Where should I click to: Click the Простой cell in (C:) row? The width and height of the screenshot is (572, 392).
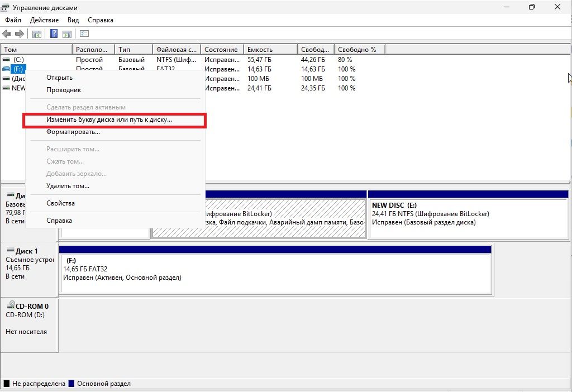click(89, 59)
